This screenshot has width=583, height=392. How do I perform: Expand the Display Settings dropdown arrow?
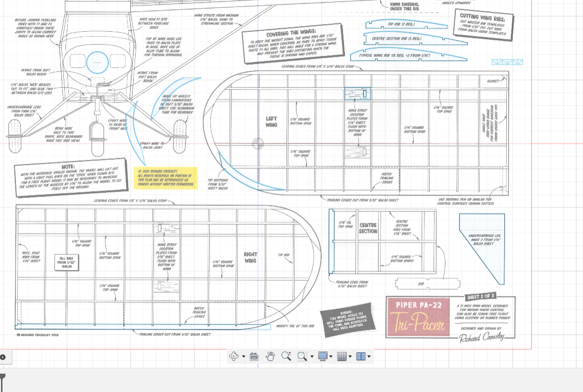[x=331, y=357]
